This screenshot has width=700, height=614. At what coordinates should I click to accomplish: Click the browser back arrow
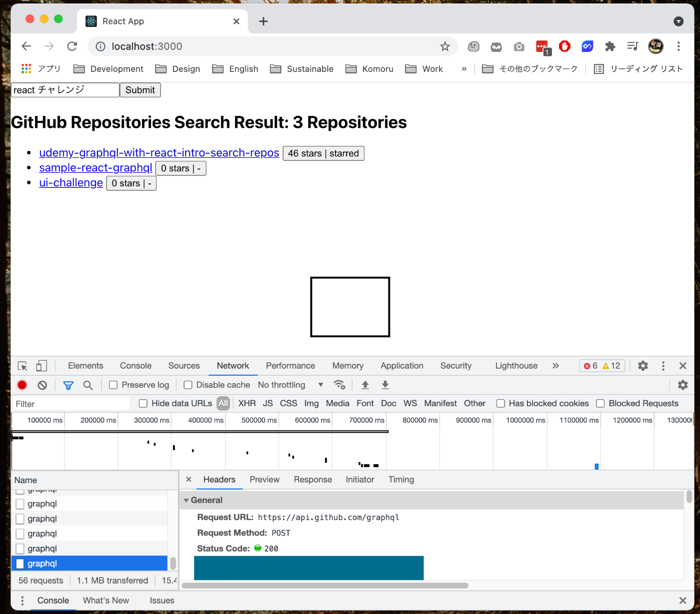(26, 46)
